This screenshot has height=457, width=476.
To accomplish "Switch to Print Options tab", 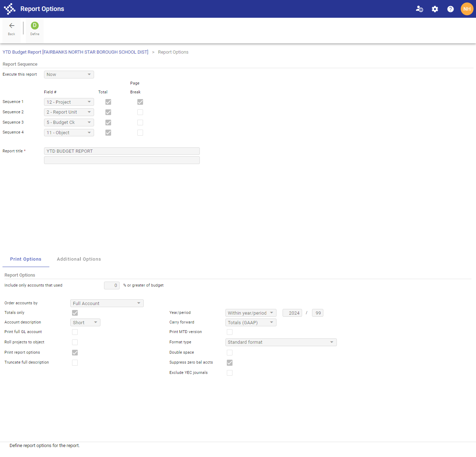I will 26,259.
